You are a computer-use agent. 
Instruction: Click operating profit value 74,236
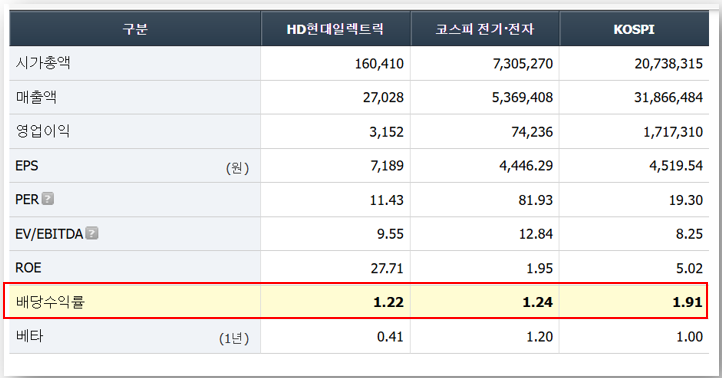532,132
